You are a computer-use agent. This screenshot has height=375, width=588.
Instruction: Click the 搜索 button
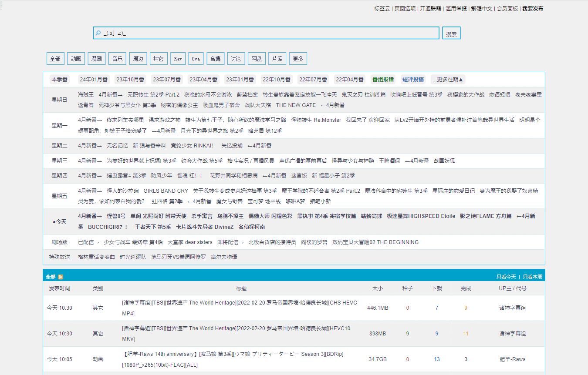tap(451, 33)
